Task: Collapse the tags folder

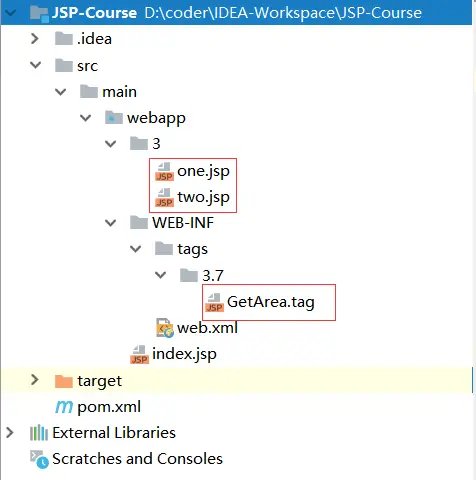Action: 136,249
